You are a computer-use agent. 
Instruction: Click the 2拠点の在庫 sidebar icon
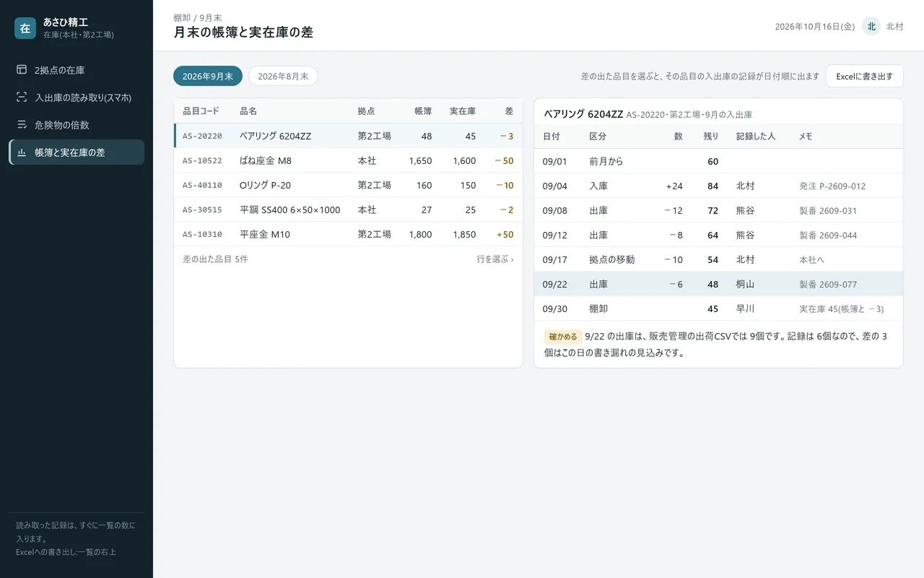click(x=22, y=70)
